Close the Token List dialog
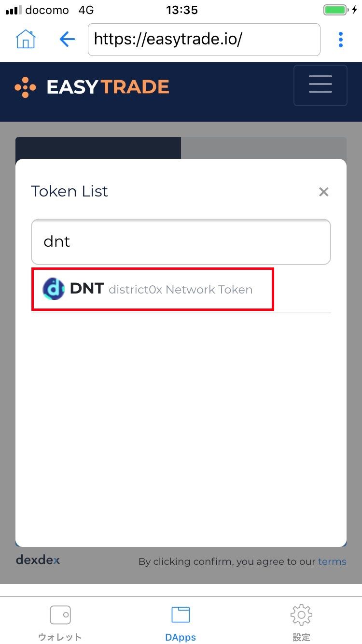The width and height of the screenshot is (362, 644). click(323, 192)
